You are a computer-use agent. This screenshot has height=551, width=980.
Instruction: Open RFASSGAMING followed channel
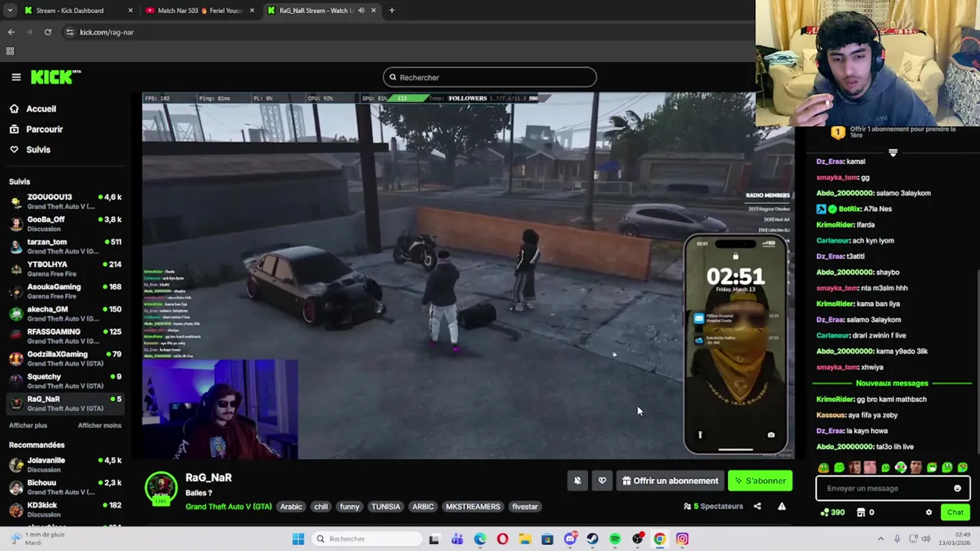click(65, 336)
